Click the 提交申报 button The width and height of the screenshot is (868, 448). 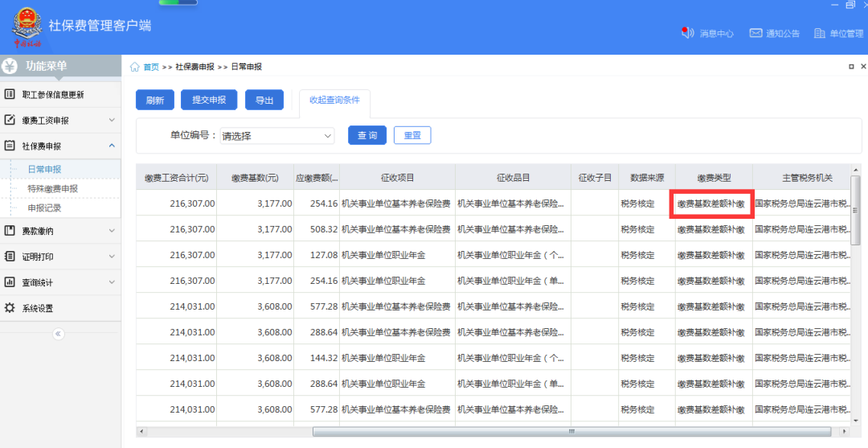point(209,100)
